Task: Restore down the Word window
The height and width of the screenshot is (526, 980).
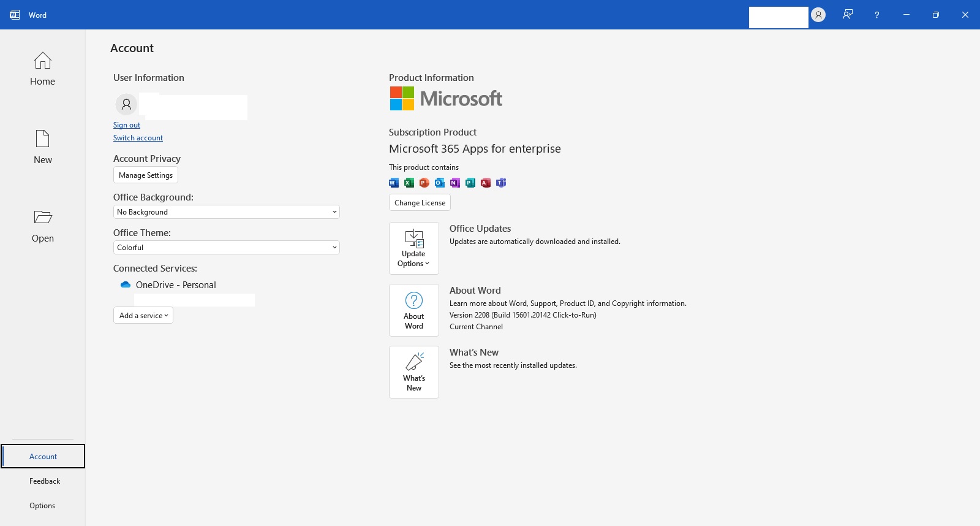Action: 936,15
